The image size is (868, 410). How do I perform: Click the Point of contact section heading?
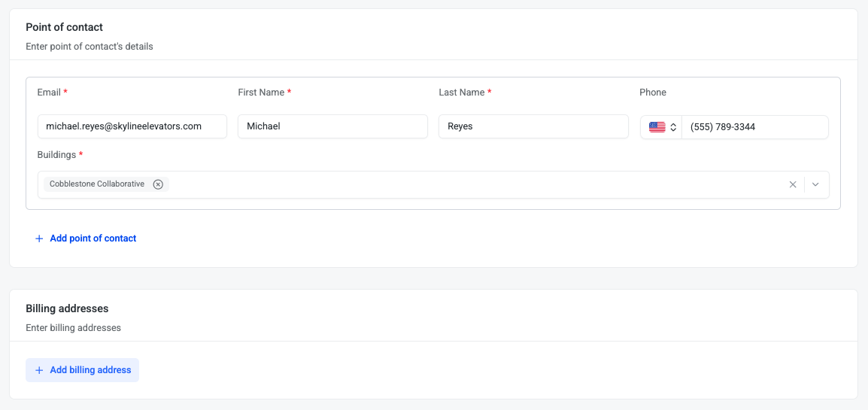(x=64, y=27)
